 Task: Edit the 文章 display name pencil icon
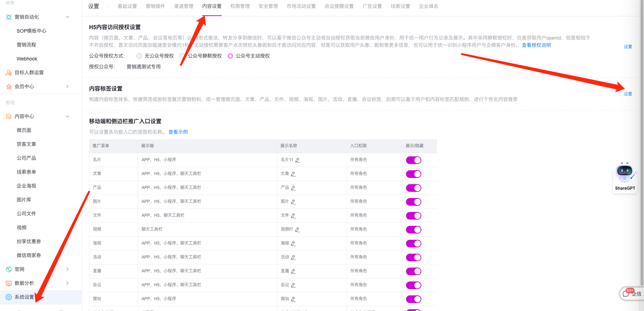(293, 174)
